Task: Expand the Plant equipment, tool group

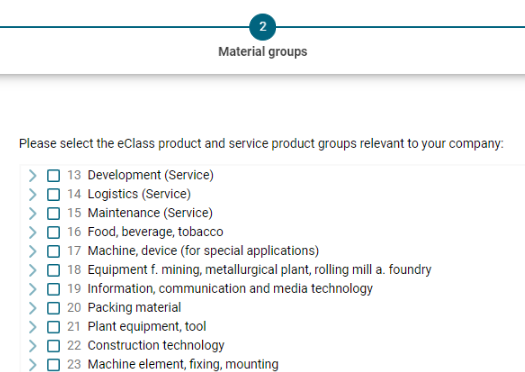Action: pyautogui.click(x=32, y=327)
